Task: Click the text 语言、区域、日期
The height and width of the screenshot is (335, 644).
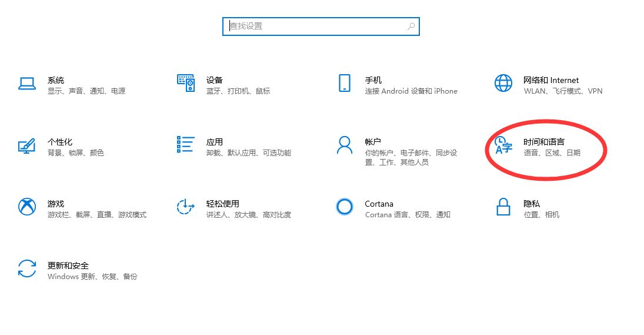Action: tap(552, 153)
